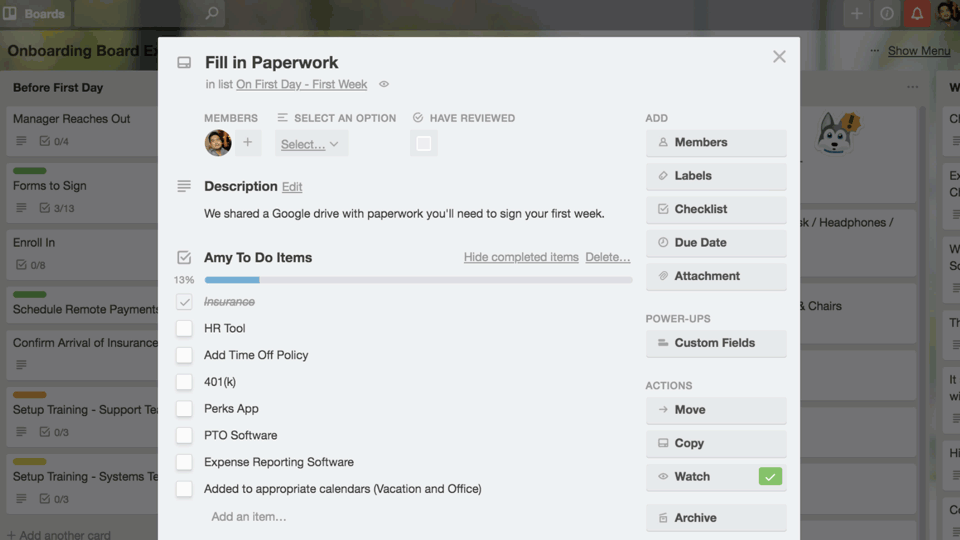Viewport: 960px width, 540px height.
Task: Toggle the Watch action
Action: [x=716, y=476]
